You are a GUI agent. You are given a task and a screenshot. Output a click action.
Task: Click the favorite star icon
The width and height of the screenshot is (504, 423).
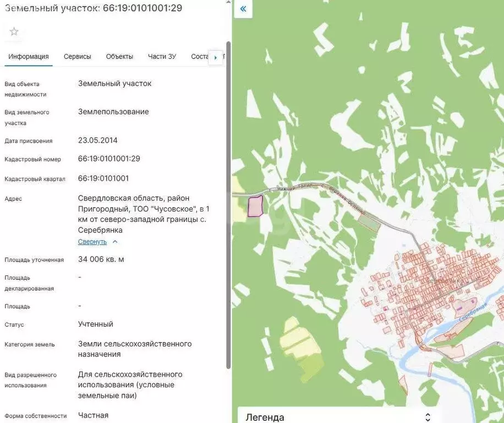(x=14, y=31)
